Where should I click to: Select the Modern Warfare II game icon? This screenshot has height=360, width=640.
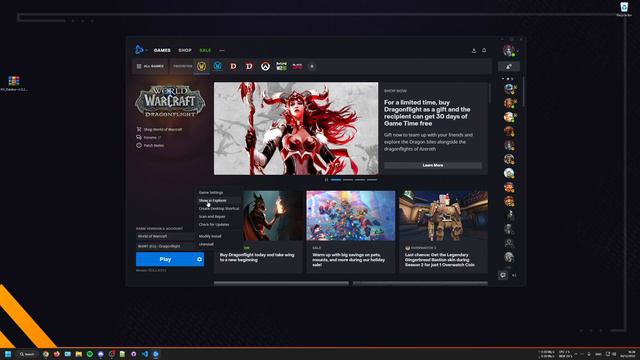[x=281, y=66]
